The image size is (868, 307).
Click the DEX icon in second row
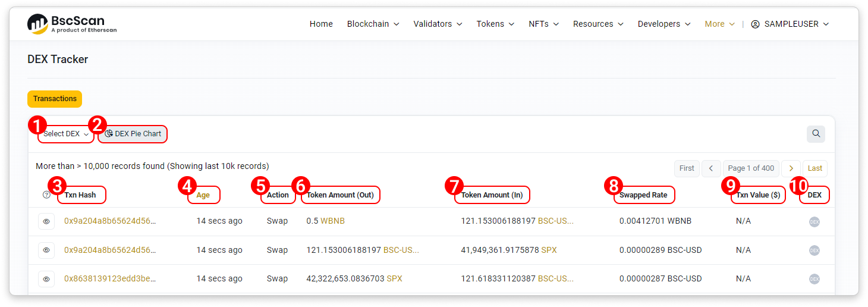(x=814, y=250)
